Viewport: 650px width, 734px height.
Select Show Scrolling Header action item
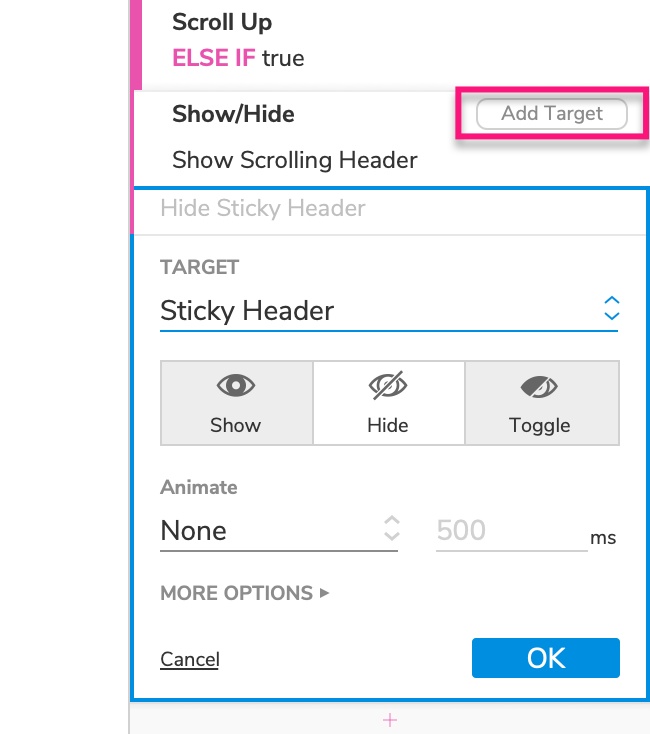pyautogui.click(x=295, y=160)
